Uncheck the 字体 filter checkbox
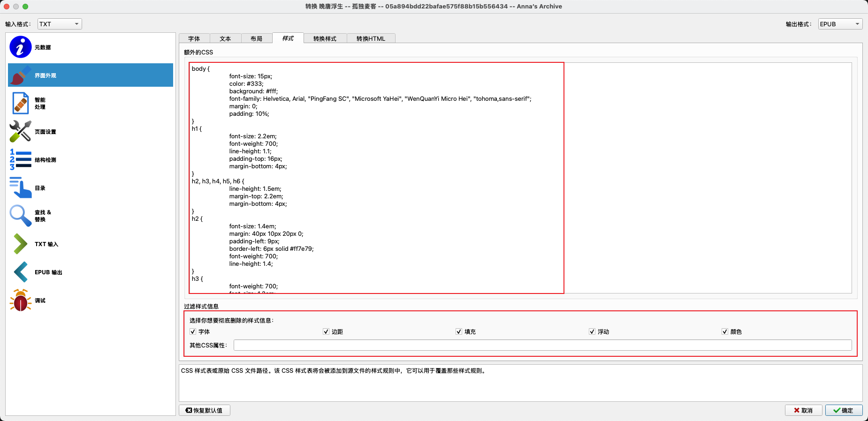868x421 pixels. pyautogui.click(x=193, y=332)
